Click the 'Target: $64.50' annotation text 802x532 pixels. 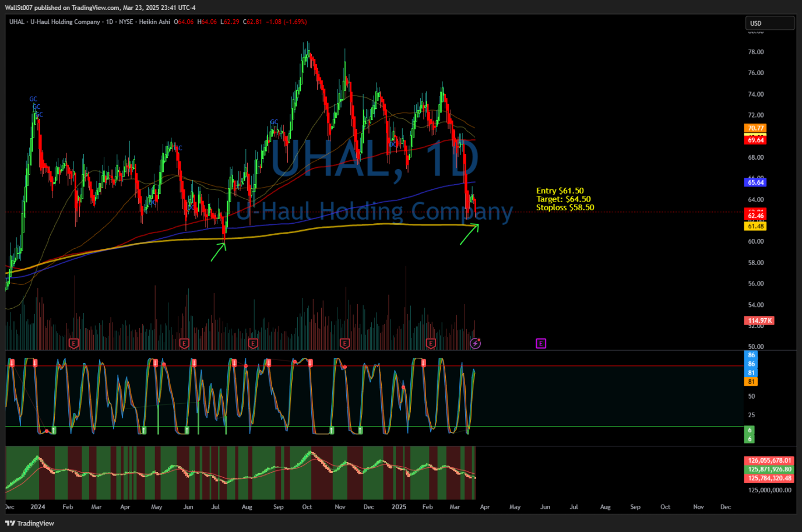563,199
